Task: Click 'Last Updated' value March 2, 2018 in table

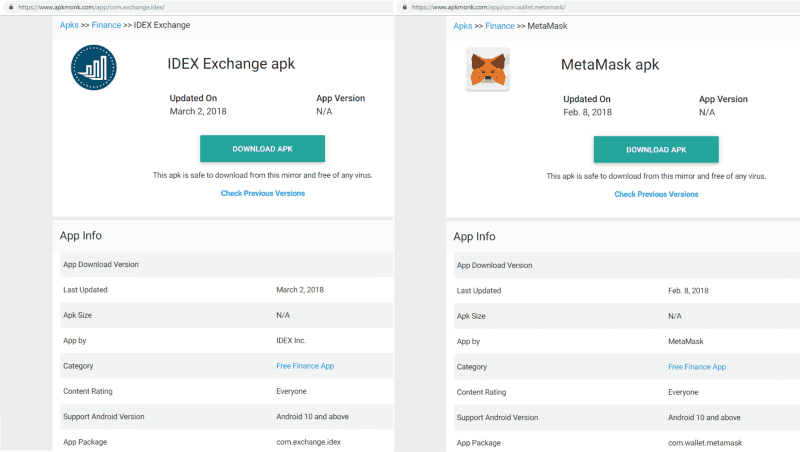Action: click(x=300, y=290)
